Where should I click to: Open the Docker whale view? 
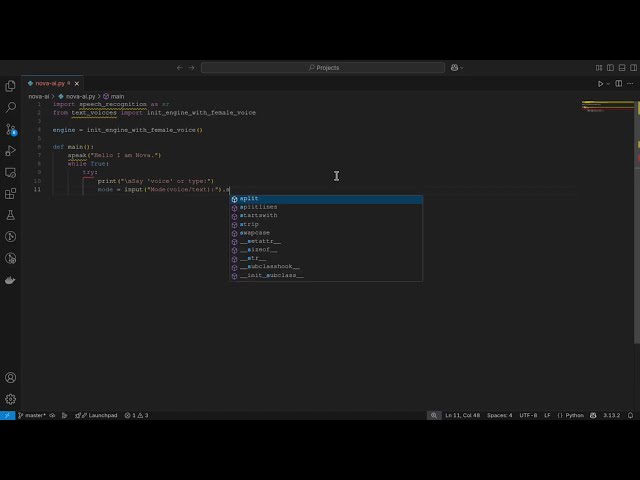pos(11,280)
